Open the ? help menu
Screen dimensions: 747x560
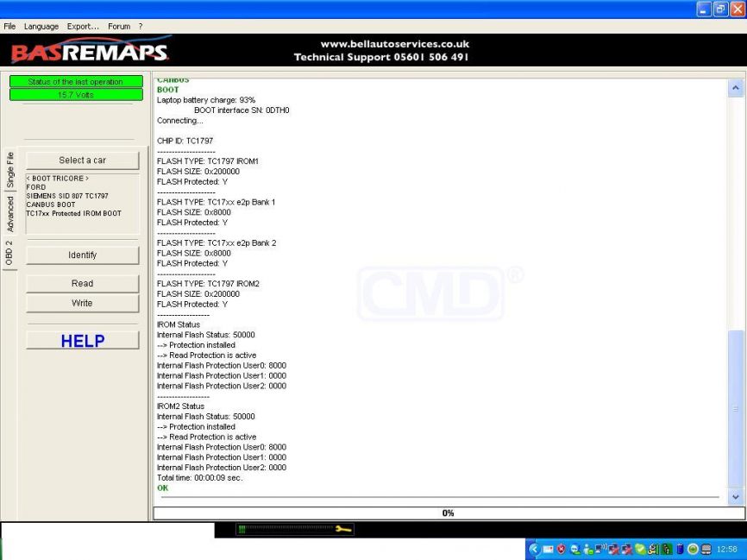pyautogui.click(x=141, y=26)
